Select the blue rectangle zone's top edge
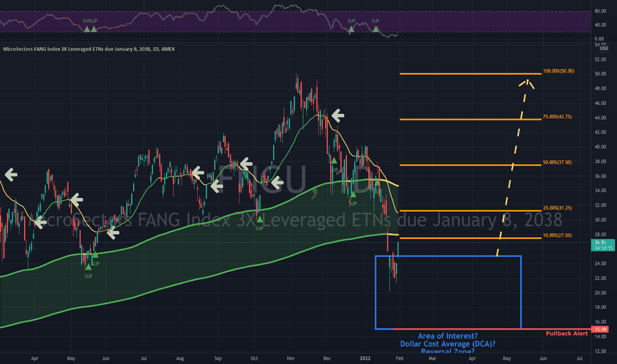Image resolution: width=617 pixels, height=364 pixels. pyautogui.click(x=448, y=256)
